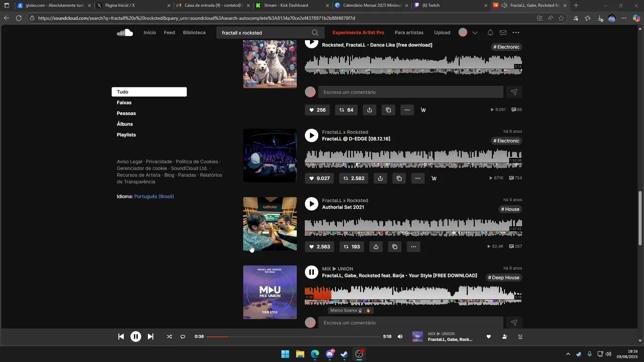Share the D-EDGE track
The width and height of the screenshot is (644, 362).
[380, 178]
